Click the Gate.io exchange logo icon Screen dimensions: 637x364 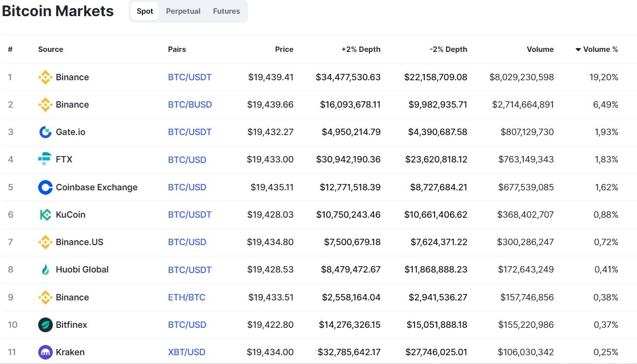[x=45, y=132]
